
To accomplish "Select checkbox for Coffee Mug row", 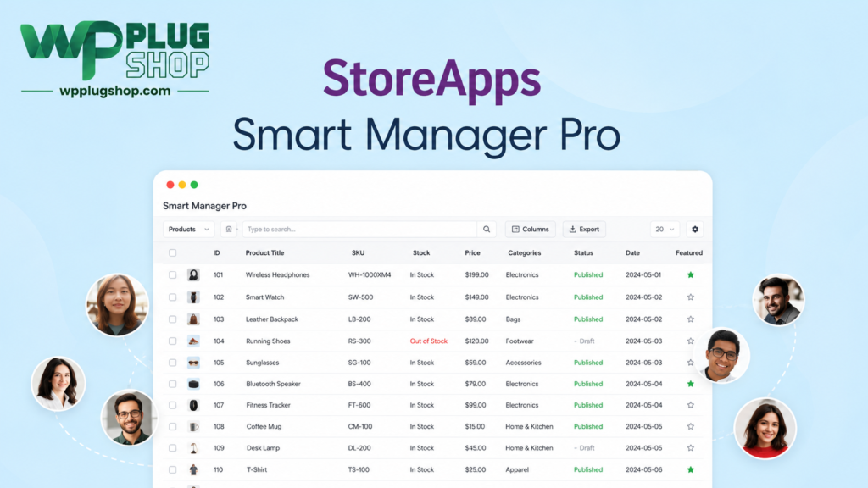I will [x=173, y=427].
